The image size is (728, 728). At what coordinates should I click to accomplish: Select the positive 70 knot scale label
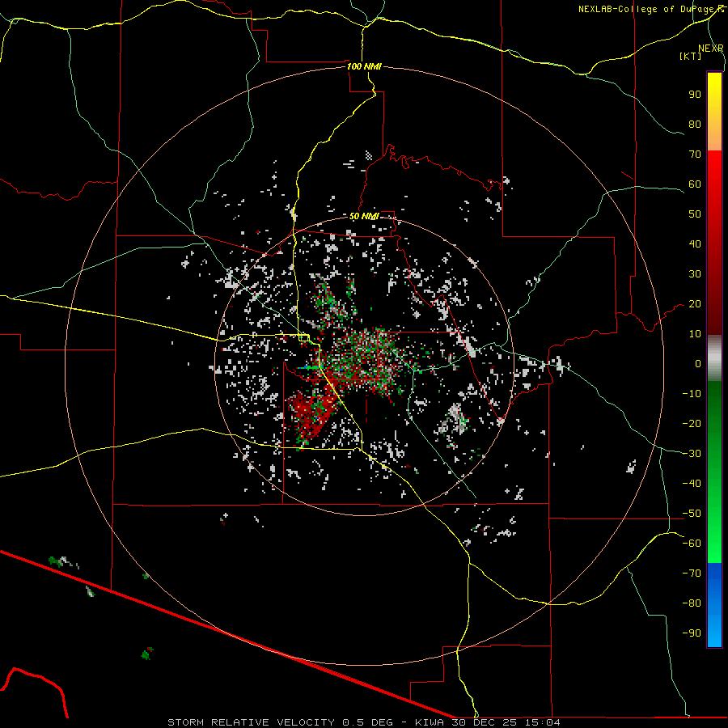tap(695, 154)
